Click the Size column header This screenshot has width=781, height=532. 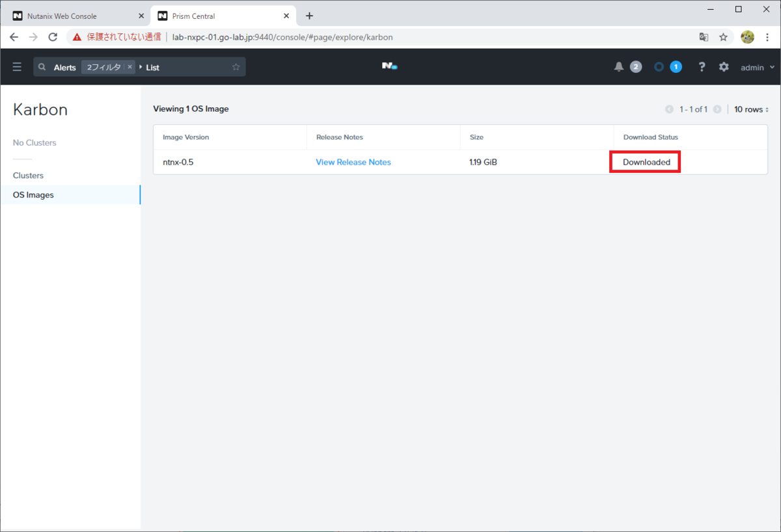coord(476,137)
